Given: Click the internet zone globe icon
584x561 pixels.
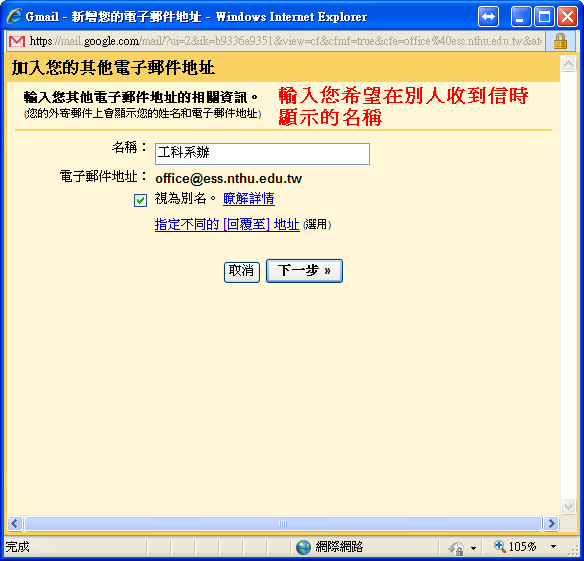Looking at the screenshot, I should [303, 547].
